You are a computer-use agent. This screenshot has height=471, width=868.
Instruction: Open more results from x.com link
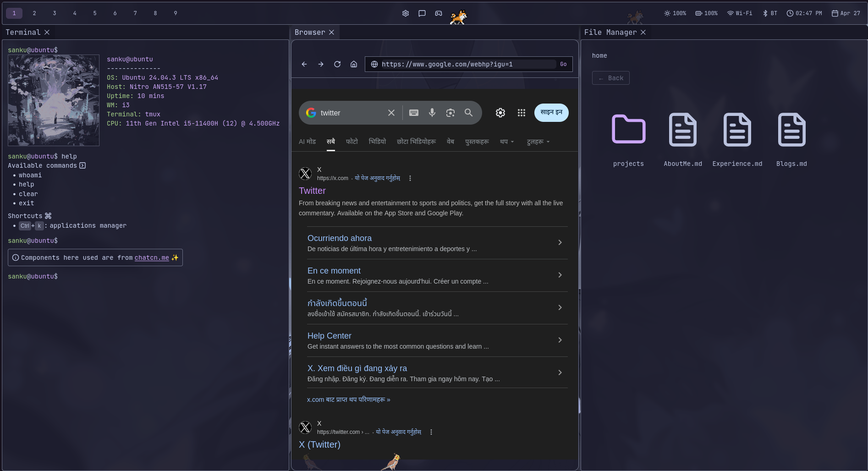(348, 400)
